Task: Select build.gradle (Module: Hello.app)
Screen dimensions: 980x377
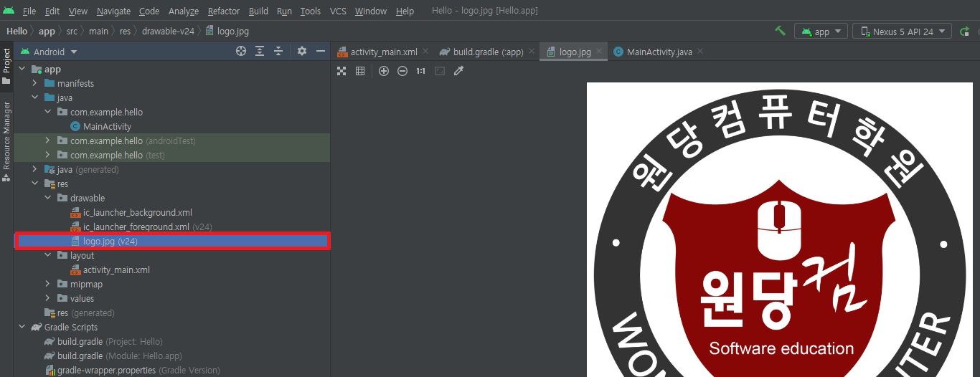Action: [x=119, y=355]
